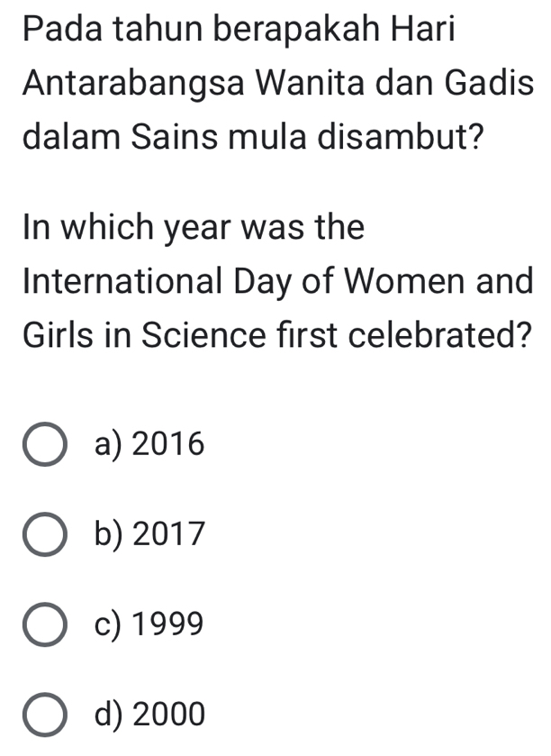Select the radio button for option d) 2000
Viewport: 551px width, 756px height.
point(44,713)
